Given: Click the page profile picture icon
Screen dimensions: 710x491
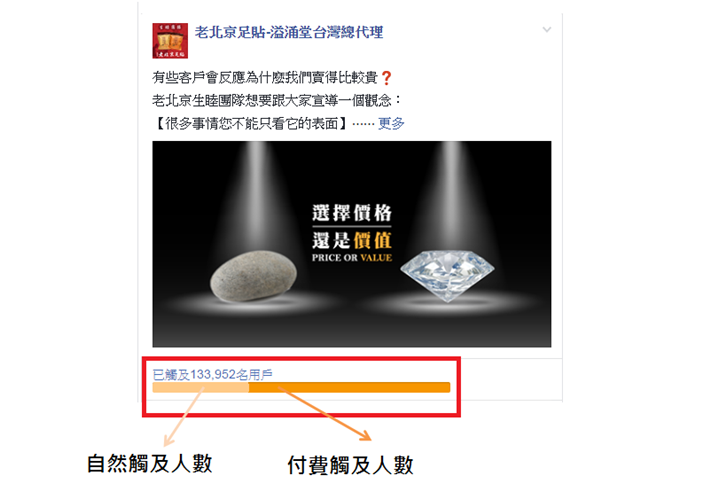Looking at the screenshot, I should 170,41.
